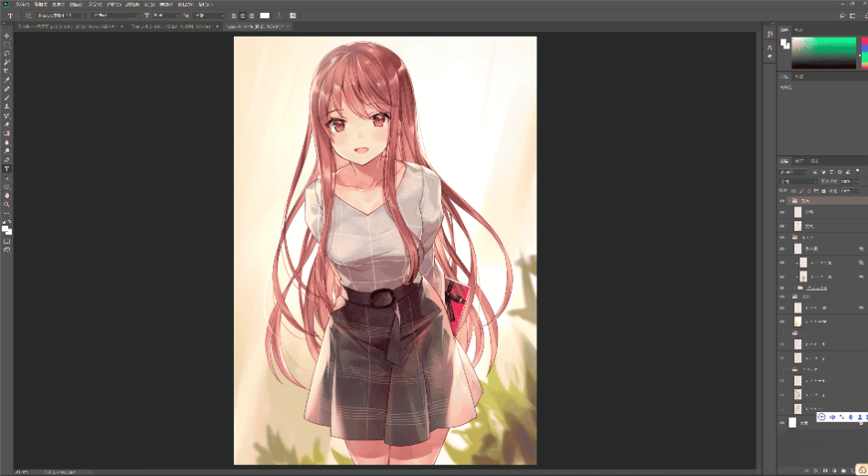Select the Eraser tool
The width and height of the screenshot is (868, 476).
pyautogui.click(x=6, y=124)
